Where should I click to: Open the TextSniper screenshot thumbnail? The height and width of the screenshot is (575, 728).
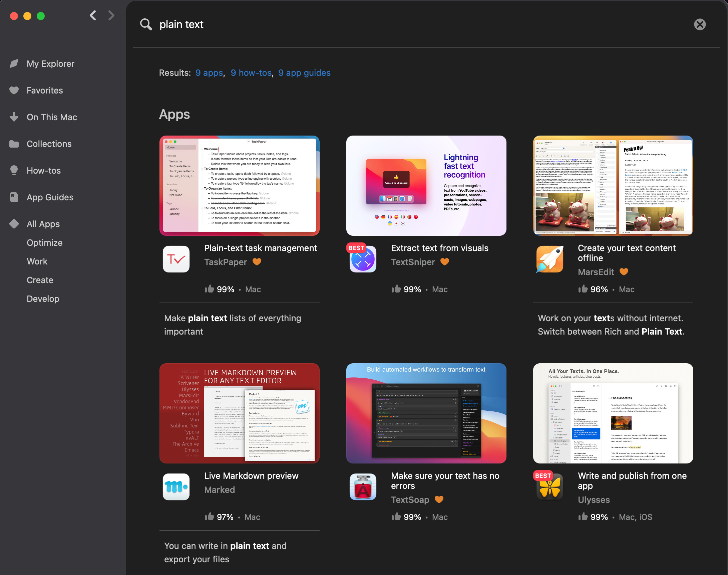point(426,186)
